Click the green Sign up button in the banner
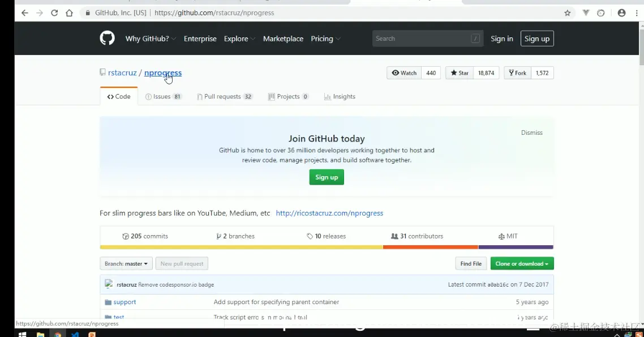The width and height of the screenshot is (644, 337). 327,177
